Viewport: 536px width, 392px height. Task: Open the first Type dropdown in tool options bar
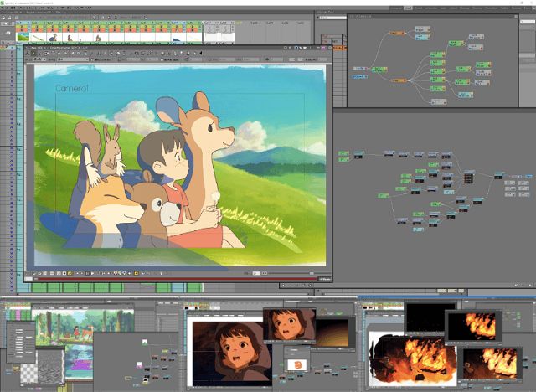pyautogui.click(x=40, y=59)
